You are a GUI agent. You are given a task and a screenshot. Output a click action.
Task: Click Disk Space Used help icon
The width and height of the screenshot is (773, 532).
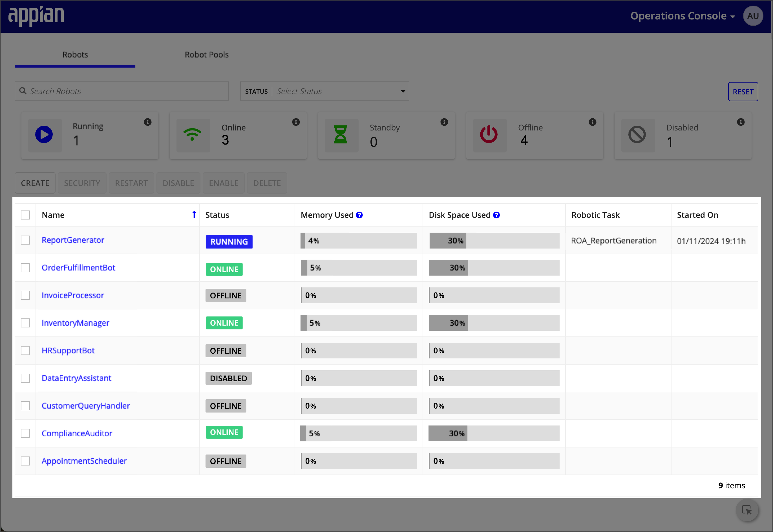[x=496, y=215]
